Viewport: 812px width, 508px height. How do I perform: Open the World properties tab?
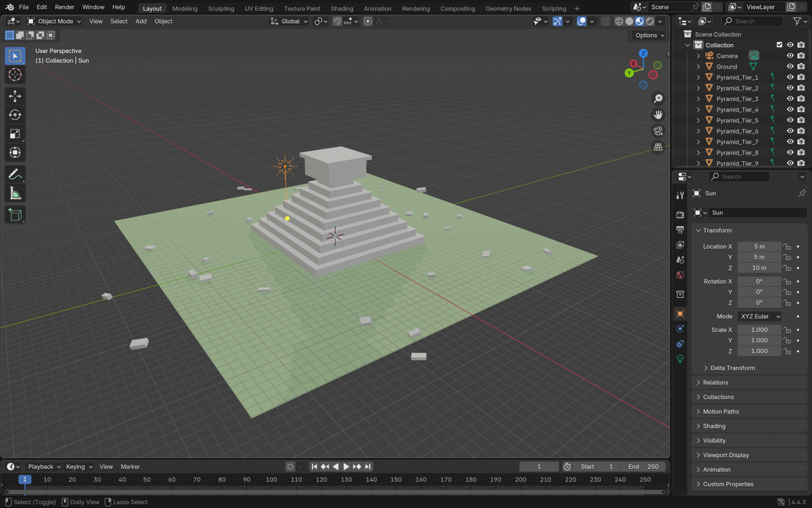(x=680, y=275)
